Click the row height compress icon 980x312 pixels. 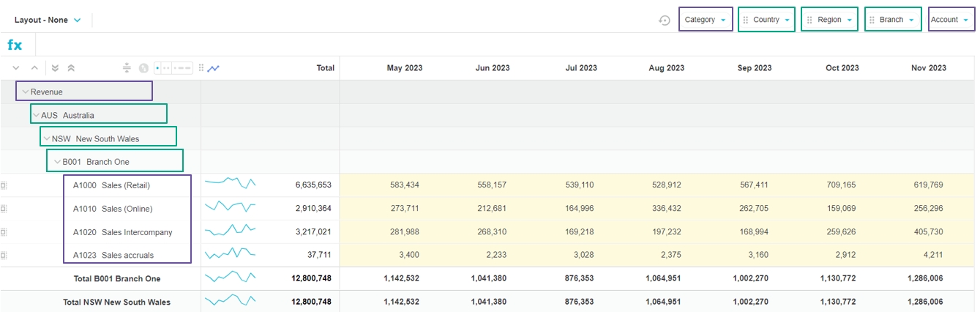coord(127,68)
